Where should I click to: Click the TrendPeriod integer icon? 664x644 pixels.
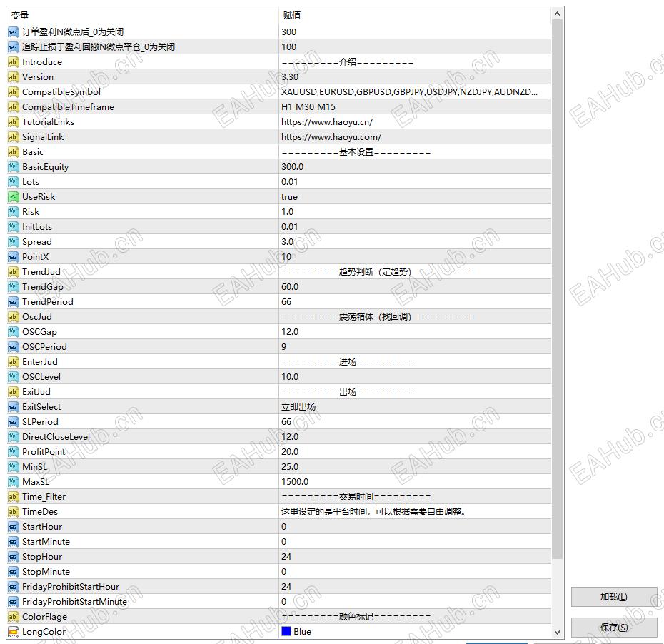[x=13, y=302]
